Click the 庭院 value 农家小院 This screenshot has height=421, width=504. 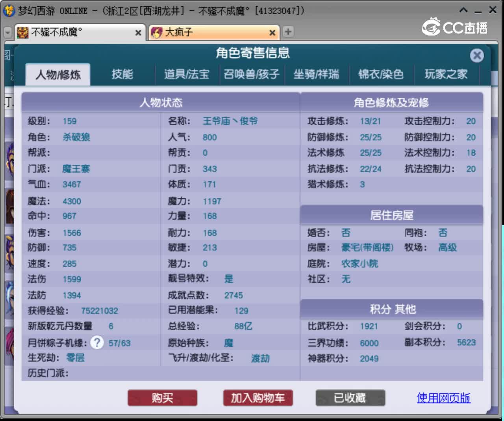359,263
